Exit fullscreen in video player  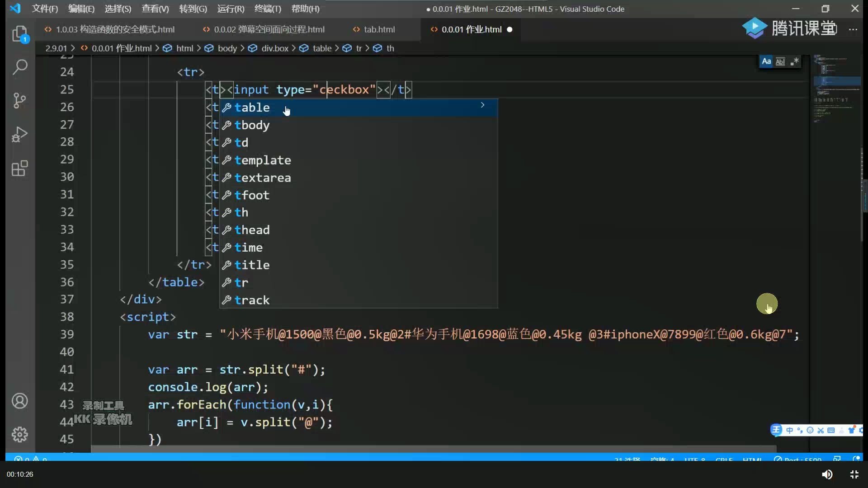854,474
